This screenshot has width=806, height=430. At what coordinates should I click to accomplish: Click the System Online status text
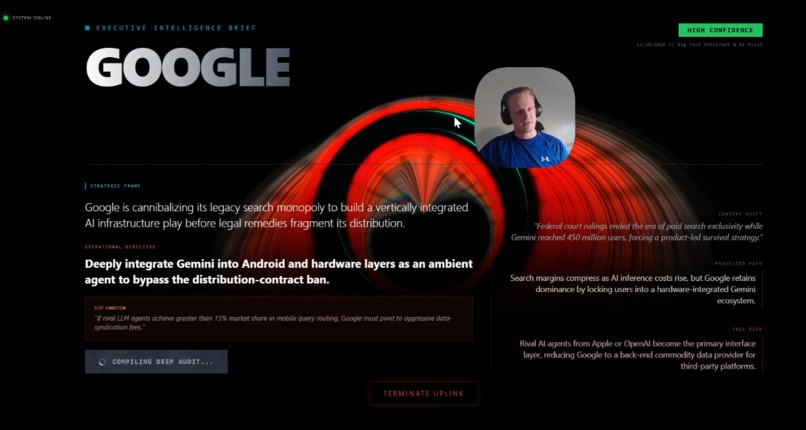[31, 18]
